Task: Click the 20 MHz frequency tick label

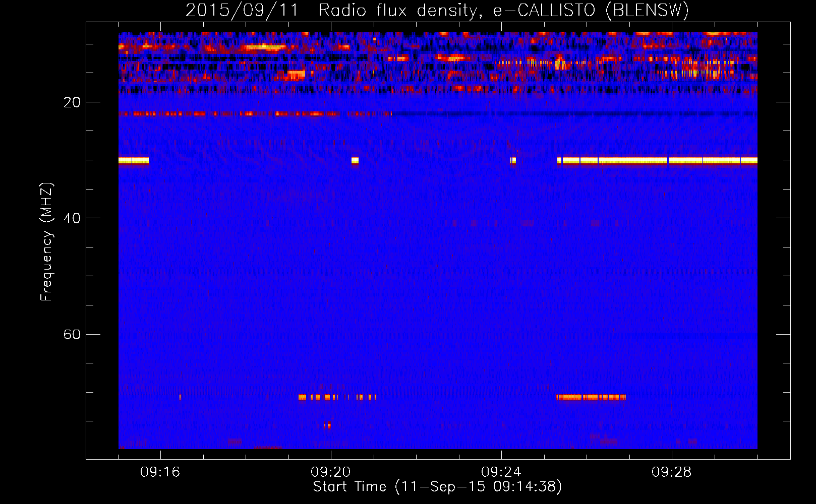Action: [x=72, y=102]
